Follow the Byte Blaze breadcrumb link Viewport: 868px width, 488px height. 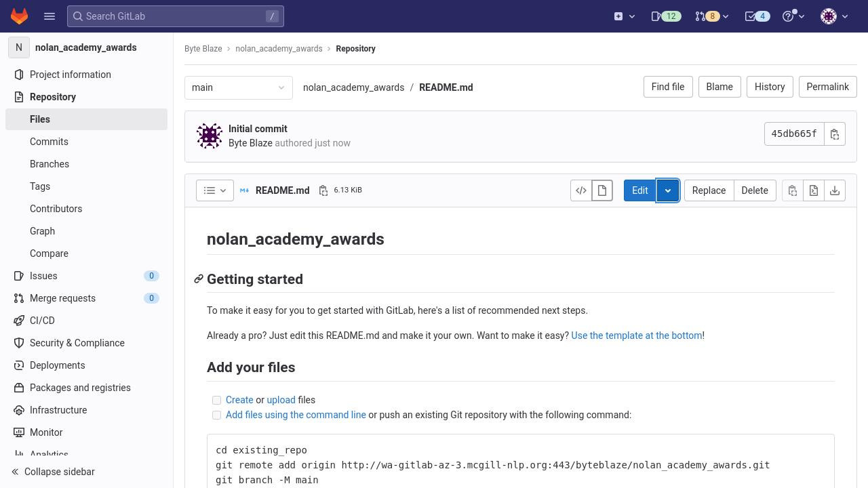[x=203, y=49]
